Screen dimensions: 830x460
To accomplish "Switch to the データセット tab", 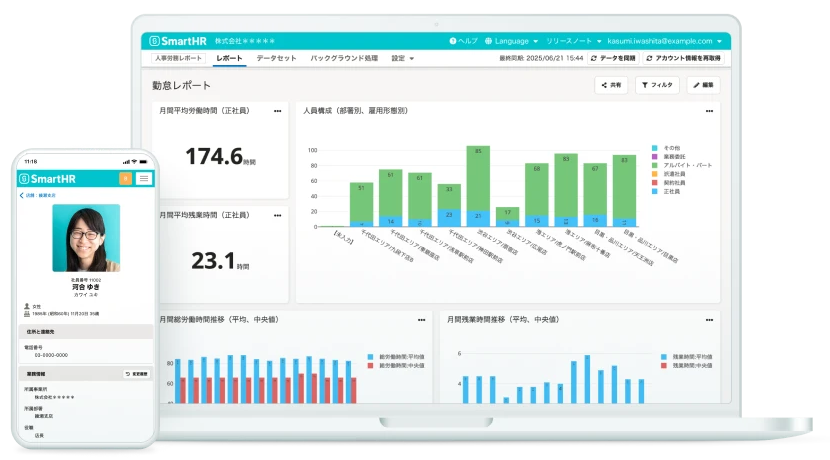I will 276,59.
